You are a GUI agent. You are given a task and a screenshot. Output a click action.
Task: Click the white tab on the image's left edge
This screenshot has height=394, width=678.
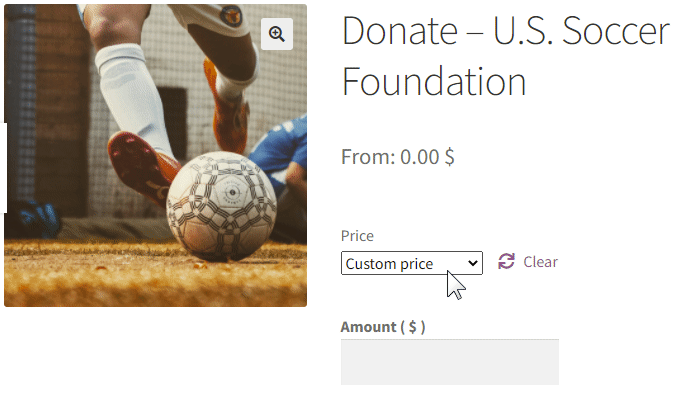point(3,168)
